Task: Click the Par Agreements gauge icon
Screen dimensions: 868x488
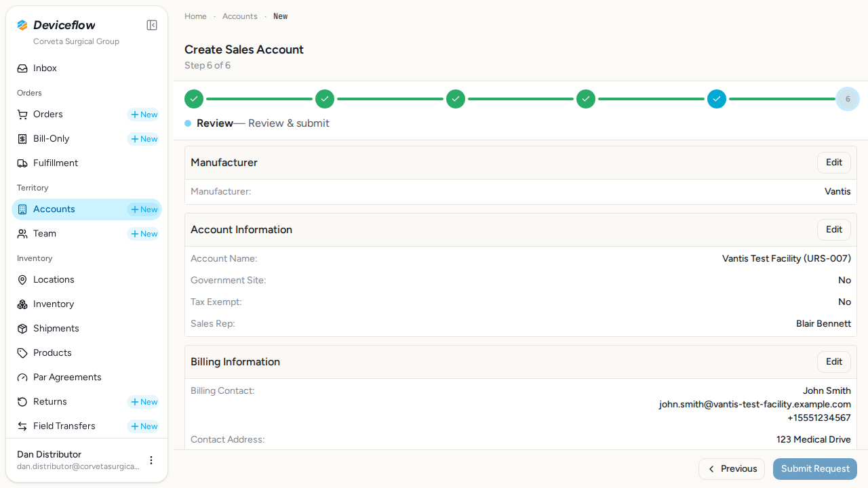Action: point(22,378)
